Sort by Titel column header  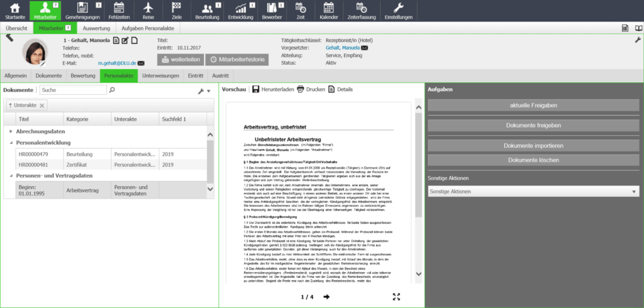39,119
